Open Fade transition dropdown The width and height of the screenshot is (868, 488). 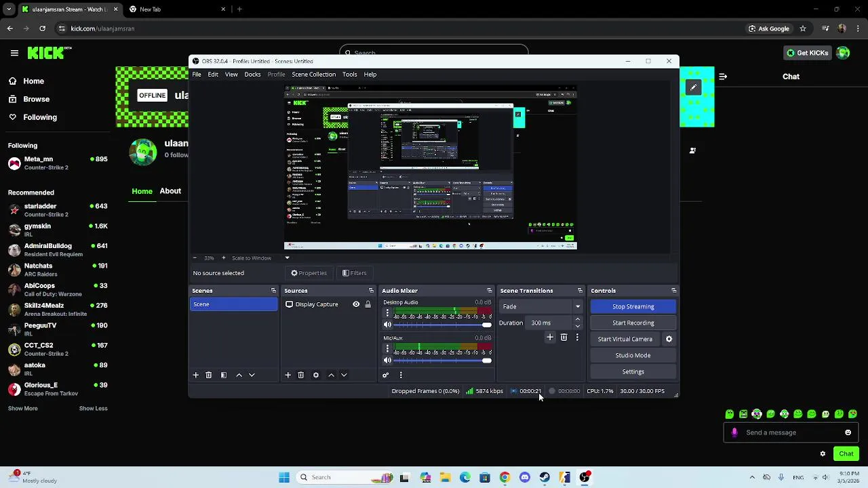pyautogui.click(x=541, y=306)
